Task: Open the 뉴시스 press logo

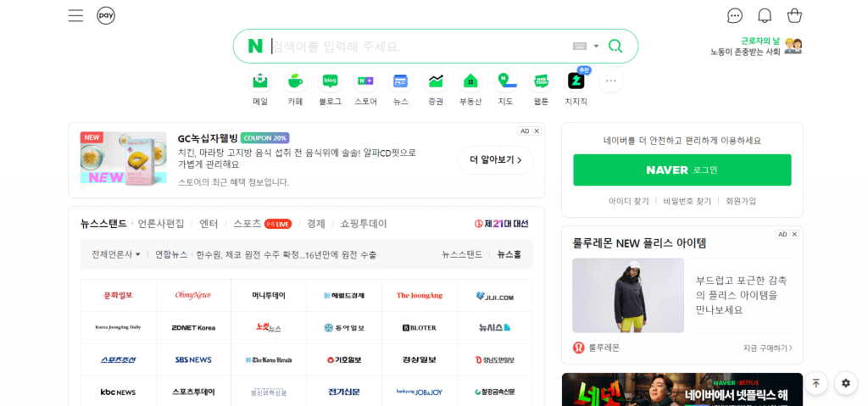Action: (x=495, y=327)
